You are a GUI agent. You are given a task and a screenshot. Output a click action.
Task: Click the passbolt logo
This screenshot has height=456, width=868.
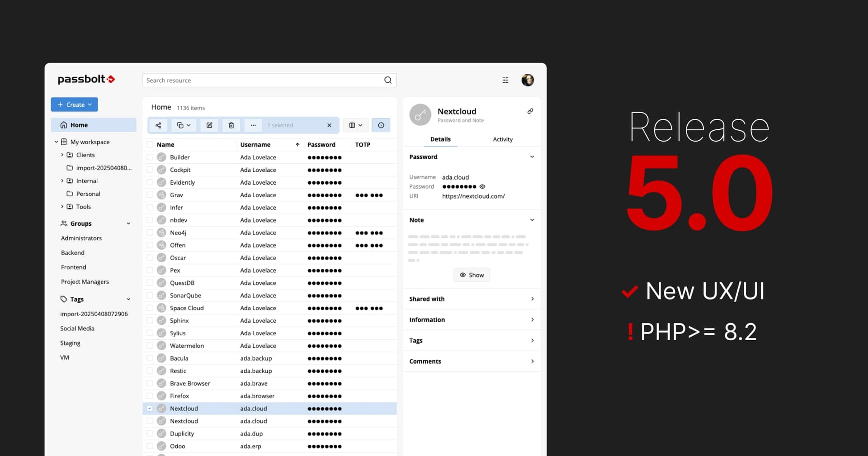click(x=86, y=79)
